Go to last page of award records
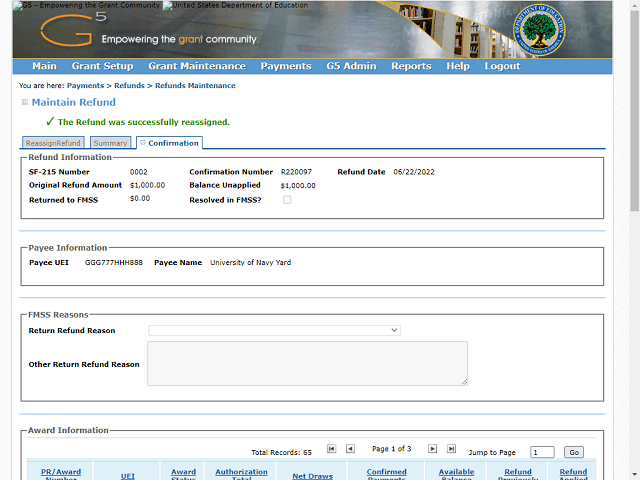Viewport: 640px width, 480px height. (x=451, y=449)
